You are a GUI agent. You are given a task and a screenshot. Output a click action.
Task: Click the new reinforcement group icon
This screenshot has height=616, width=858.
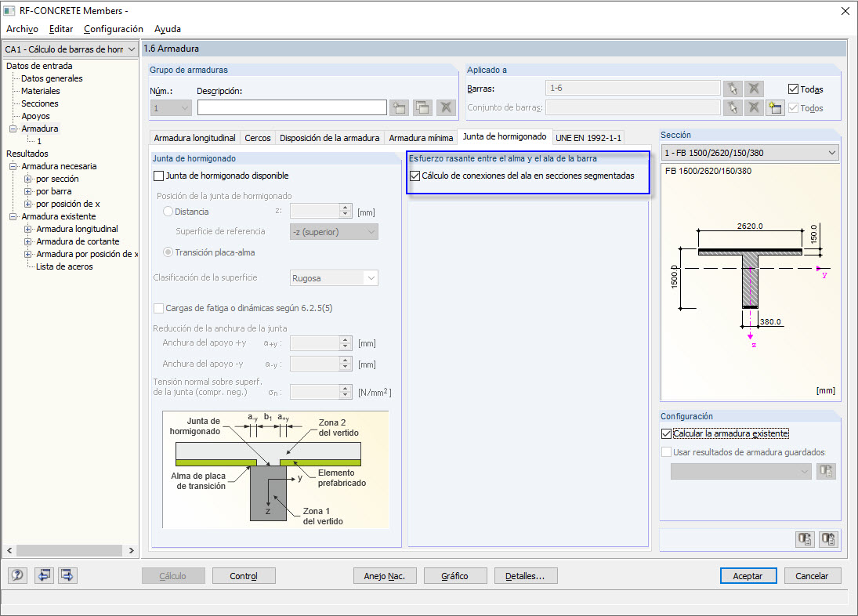coord(400,108)
